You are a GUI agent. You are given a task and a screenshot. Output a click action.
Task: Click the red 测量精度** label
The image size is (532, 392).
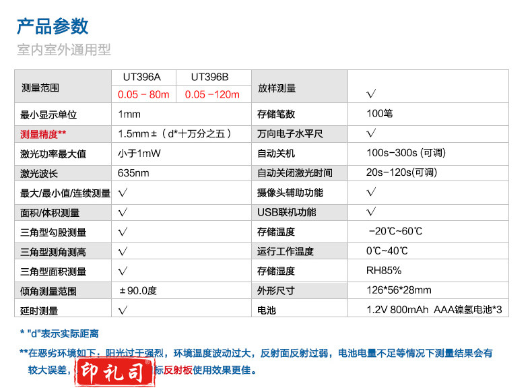43,134
